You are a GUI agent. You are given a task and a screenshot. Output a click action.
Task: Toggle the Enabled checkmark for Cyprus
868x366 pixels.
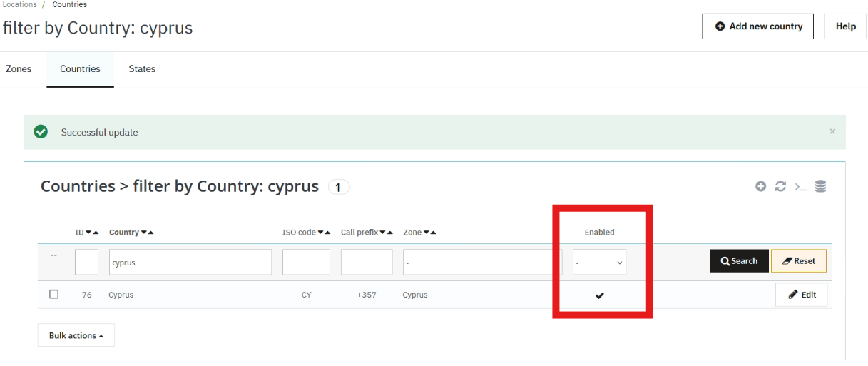pyautogui.click(x=599, y=295)
